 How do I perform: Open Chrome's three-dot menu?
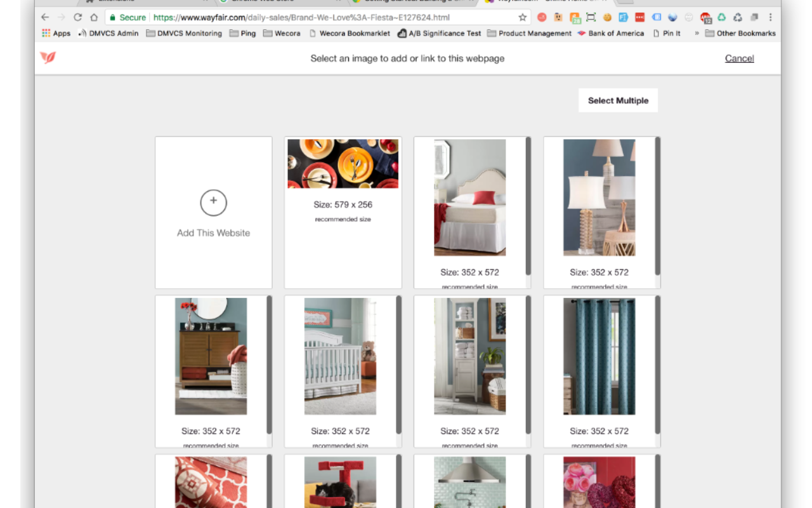[x=770, y=17]
